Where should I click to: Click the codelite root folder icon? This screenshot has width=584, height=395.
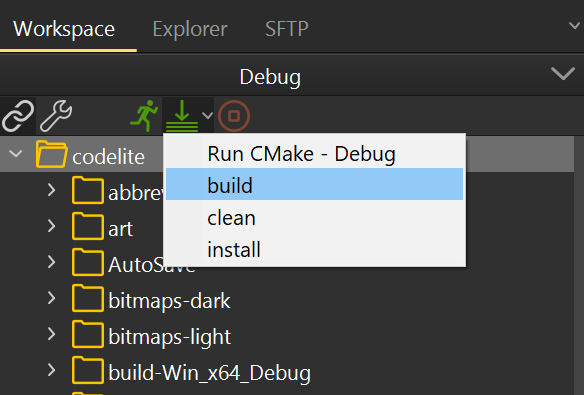click(x=52, y=154)
